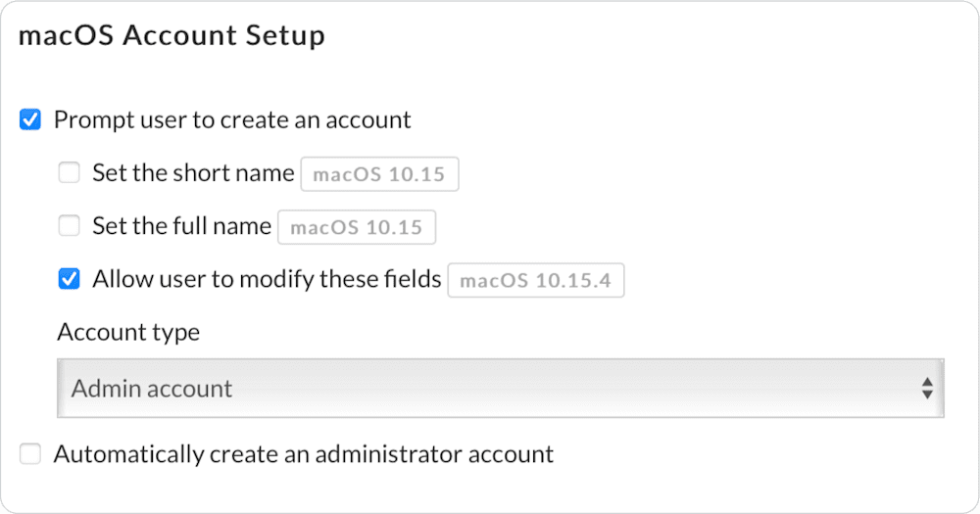980x514 pixels.
Task: Tick the Set the full name checkbox
Action: (69, 227)
